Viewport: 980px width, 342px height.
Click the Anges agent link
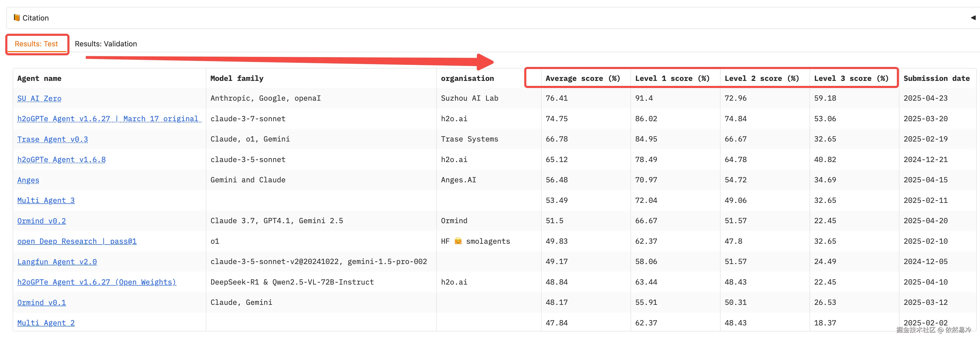tap(28, 180)
